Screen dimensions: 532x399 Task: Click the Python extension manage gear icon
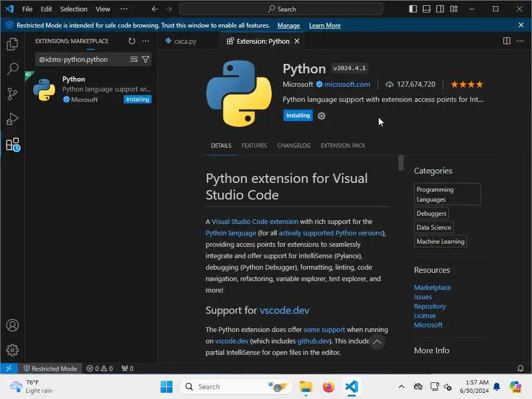[x=322, y=116]
